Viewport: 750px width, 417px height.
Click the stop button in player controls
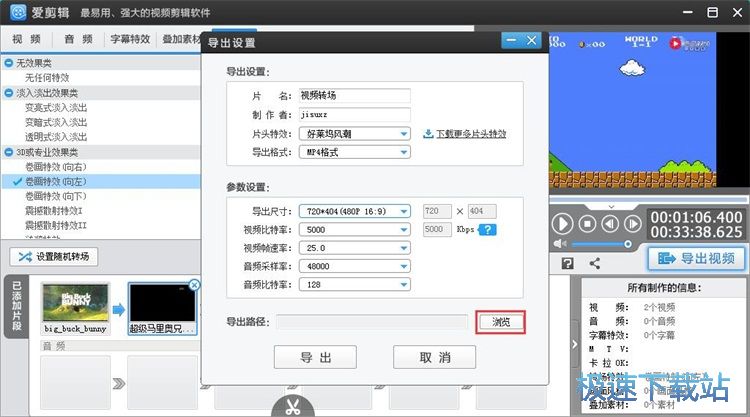point(587,224)
